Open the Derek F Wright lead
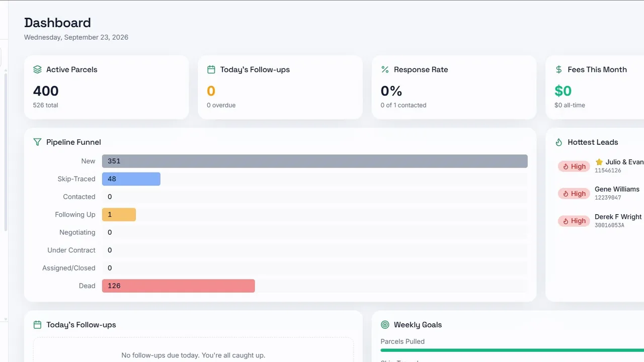Screen dimensions: 644x362 pos(618,217)
